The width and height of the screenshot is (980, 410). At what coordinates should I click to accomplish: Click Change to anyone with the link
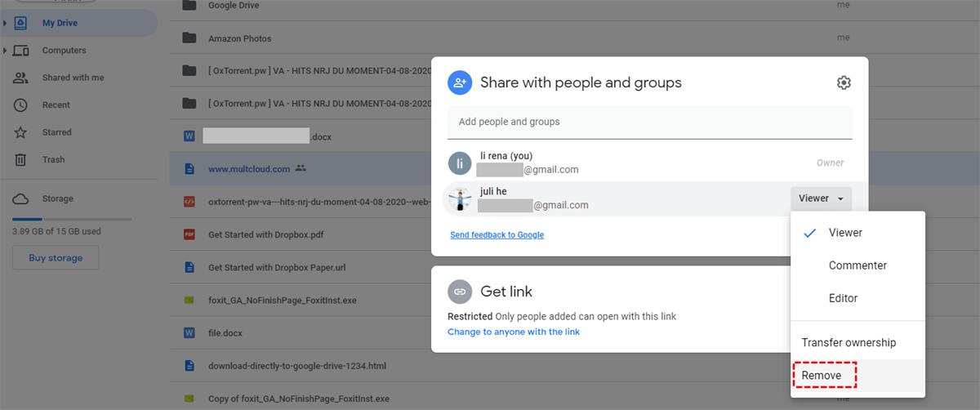tap(514, 332)
